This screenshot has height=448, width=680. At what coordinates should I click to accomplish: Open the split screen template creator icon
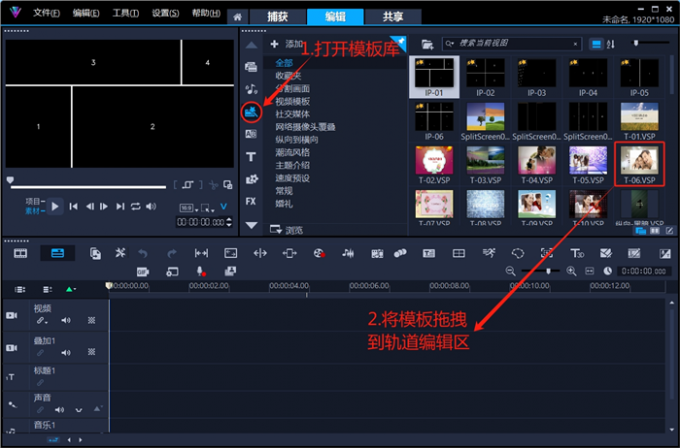pos(459,253)
